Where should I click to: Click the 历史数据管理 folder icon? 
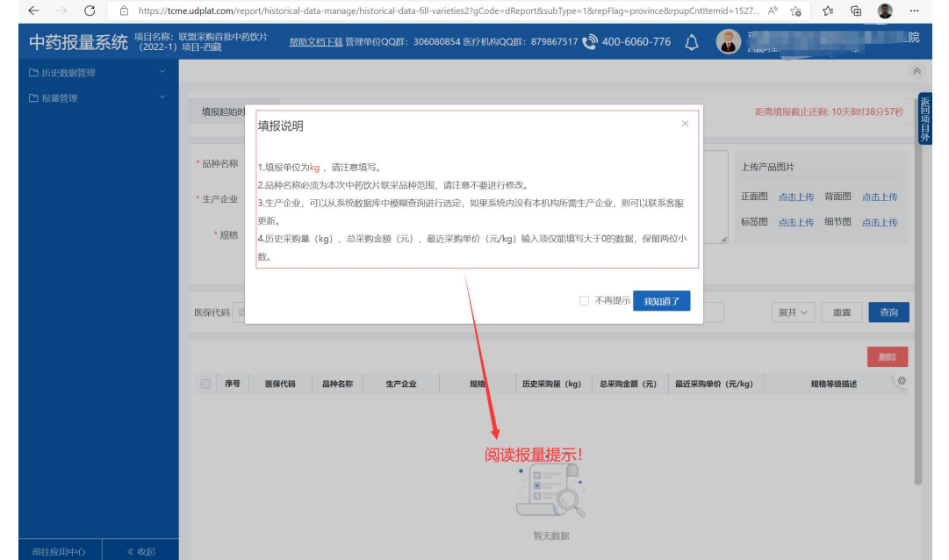point(34,73)
